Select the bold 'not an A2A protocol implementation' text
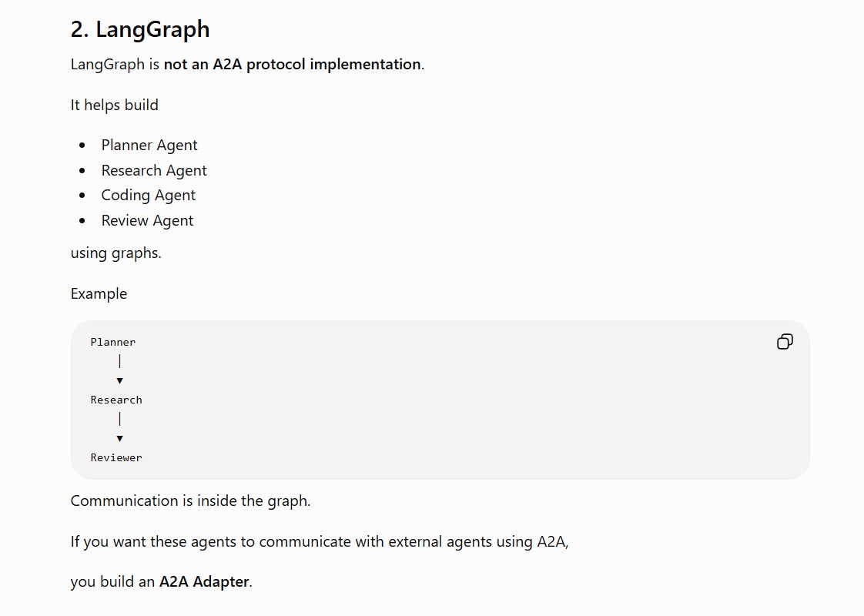The image size is (864, 616). coord(292,65)
